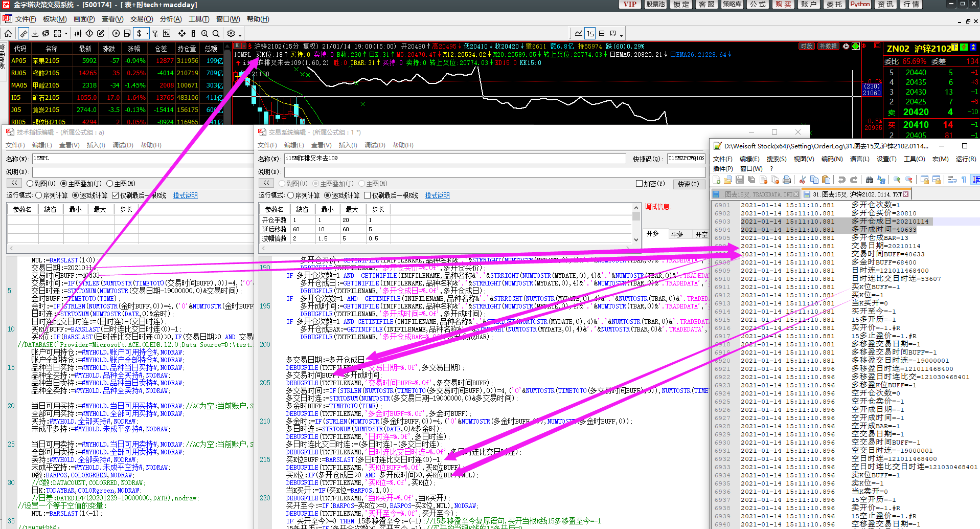Zoom in chart with magnifier plus

tap(204, 33)
